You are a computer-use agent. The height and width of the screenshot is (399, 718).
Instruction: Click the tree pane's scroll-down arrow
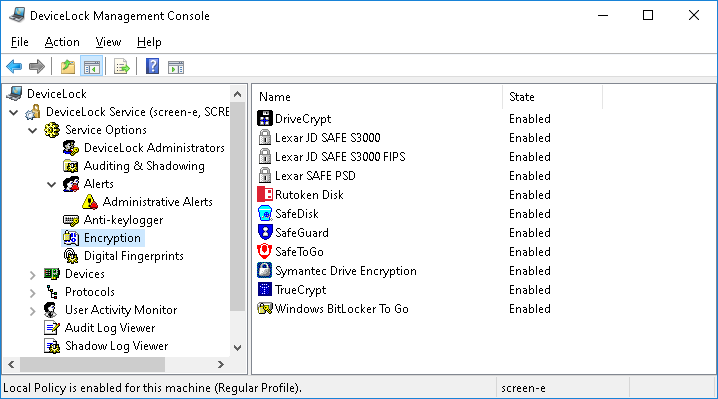(237, 348)
